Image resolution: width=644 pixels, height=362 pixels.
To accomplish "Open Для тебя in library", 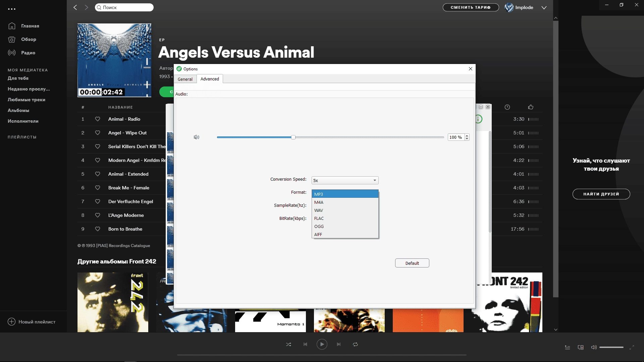I will pos(18,78).
